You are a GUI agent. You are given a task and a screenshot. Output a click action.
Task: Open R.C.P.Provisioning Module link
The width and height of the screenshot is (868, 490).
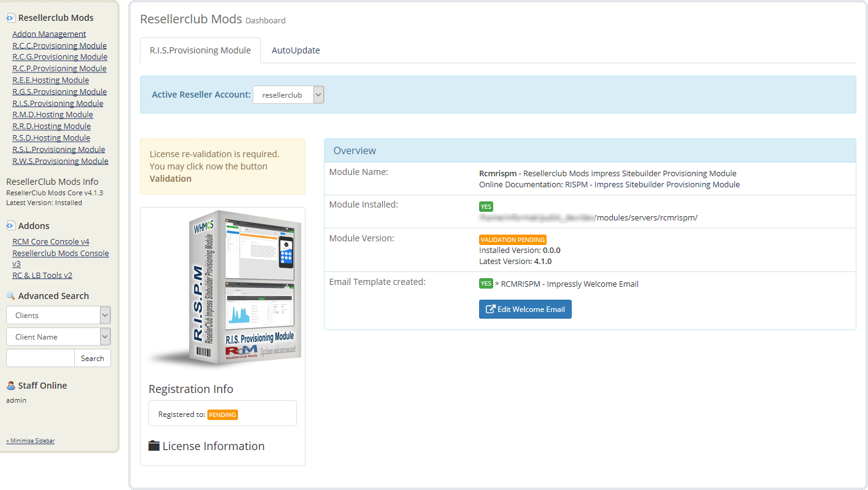tap(60, 68)
